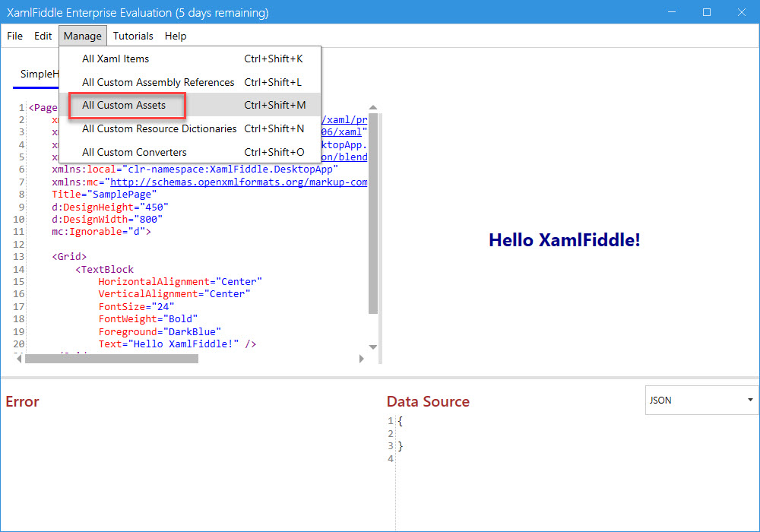Click empty line 2 in Data Source editor
Screen dimensions: 760x532
coord(577,434)
